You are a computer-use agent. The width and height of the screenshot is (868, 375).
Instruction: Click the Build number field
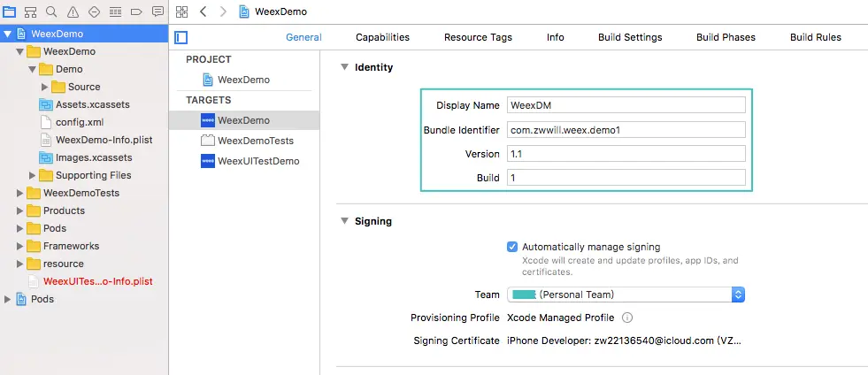(626, 178)
